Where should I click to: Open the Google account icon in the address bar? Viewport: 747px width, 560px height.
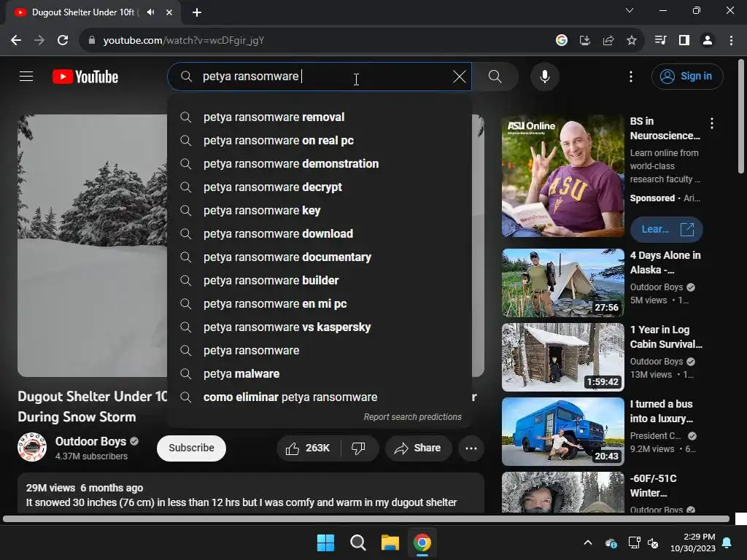tap(561, 41)
